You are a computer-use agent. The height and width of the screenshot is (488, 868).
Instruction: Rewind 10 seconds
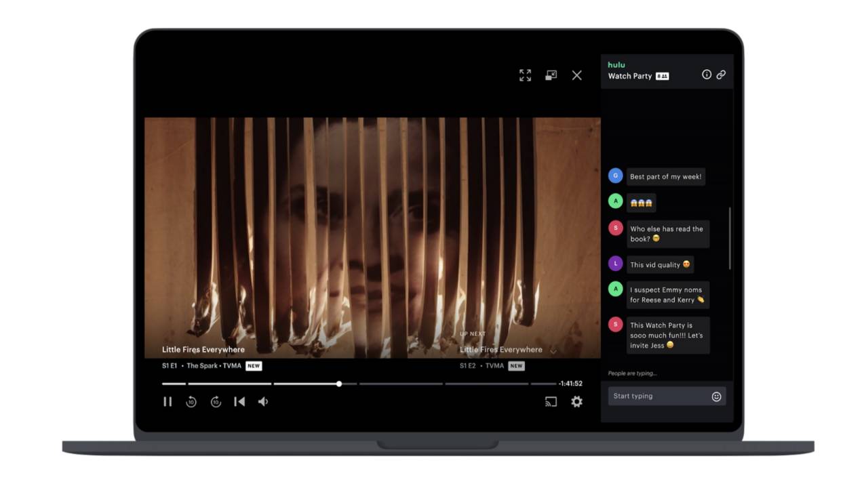point(191,402)
